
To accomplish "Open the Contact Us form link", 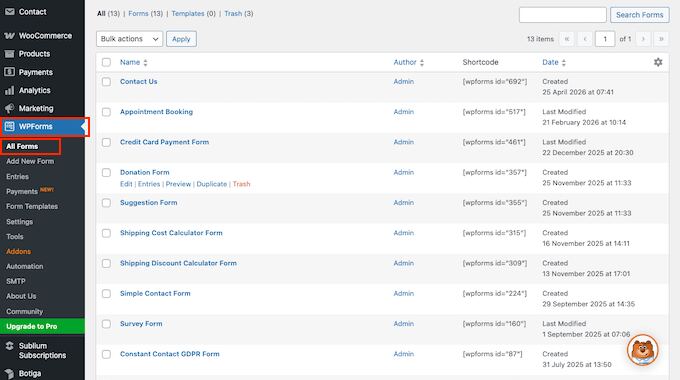I will coord(138,82).
